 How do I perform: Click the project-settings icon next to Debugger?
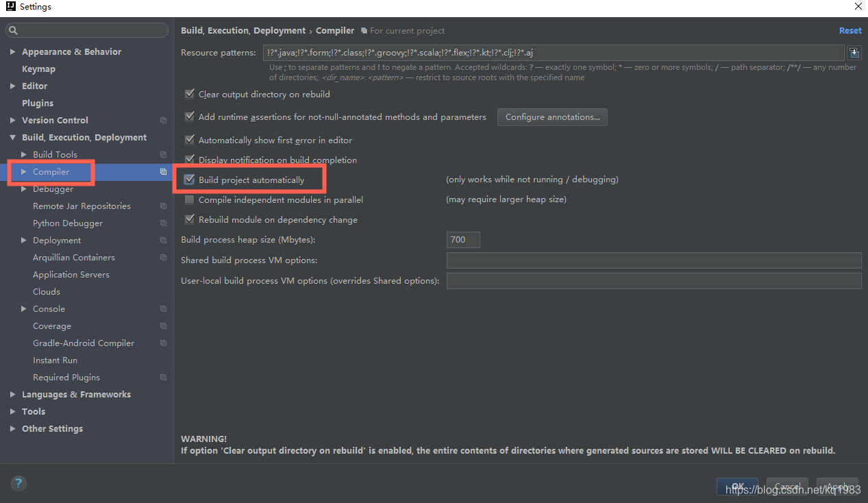[163, 188]
